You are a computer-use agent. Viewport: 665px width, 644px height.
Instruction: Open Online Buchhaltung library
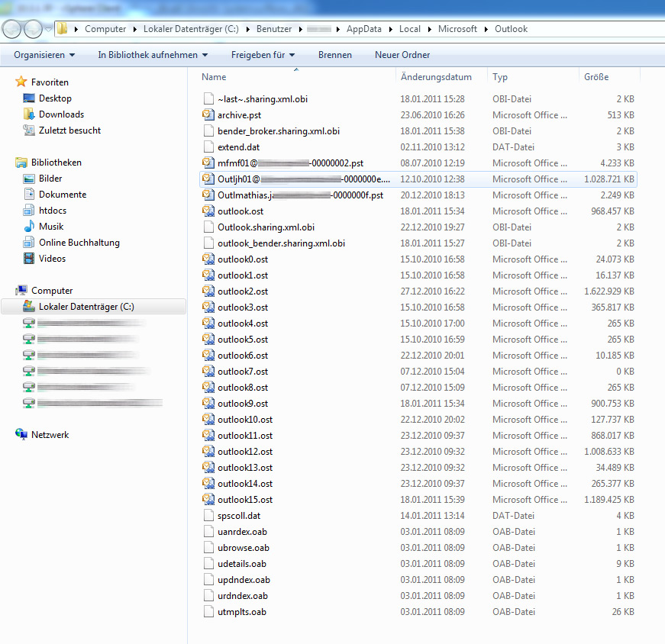pyautogui.click(x=79, y=243)
